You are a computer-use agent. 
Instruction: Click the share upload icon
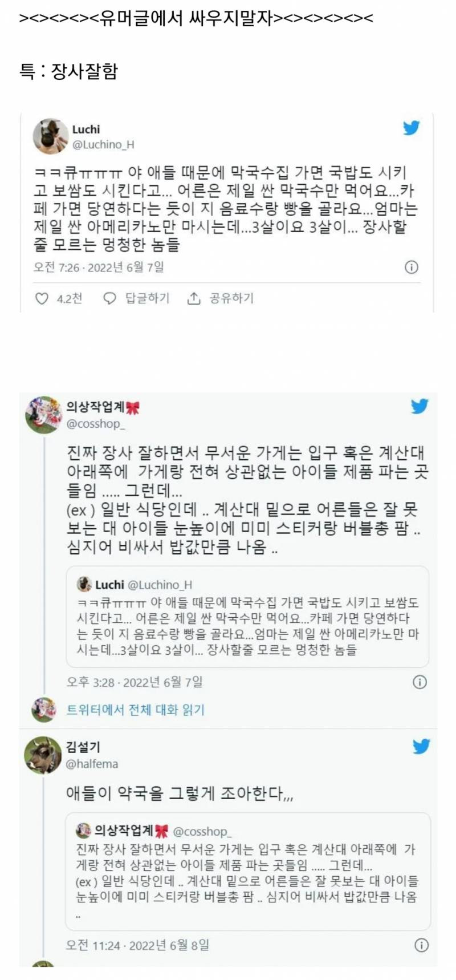coord(194,298)
